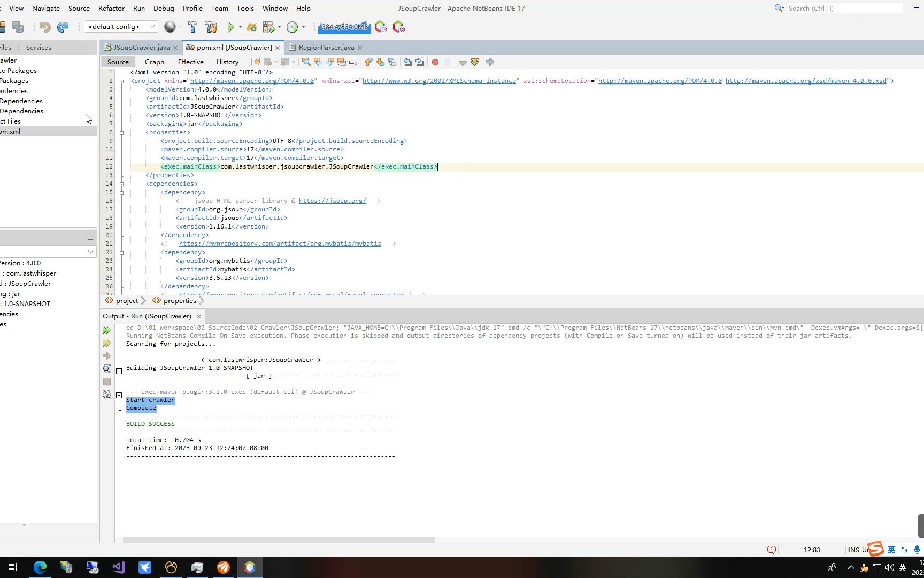Collapse the project element fold on line 2
924x578 pixels.
click(121, 81)
